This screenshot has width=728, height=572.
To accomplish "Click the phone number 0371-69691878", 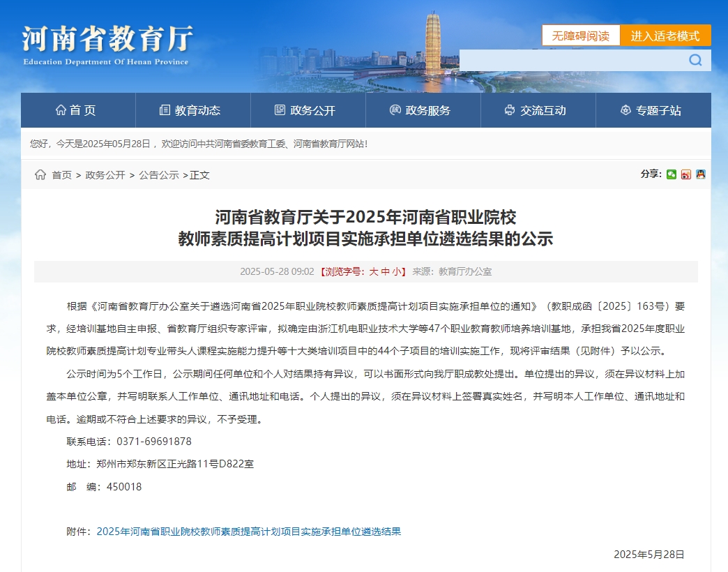I will pos(153,442).
